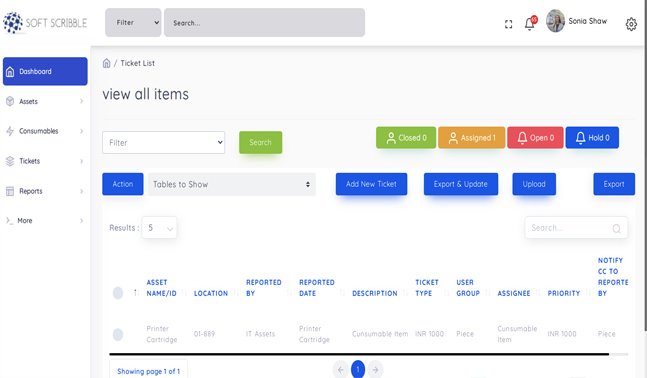Open Tickets menu item
Viewport: 647px width, 378px height.
tap(45, 161)
